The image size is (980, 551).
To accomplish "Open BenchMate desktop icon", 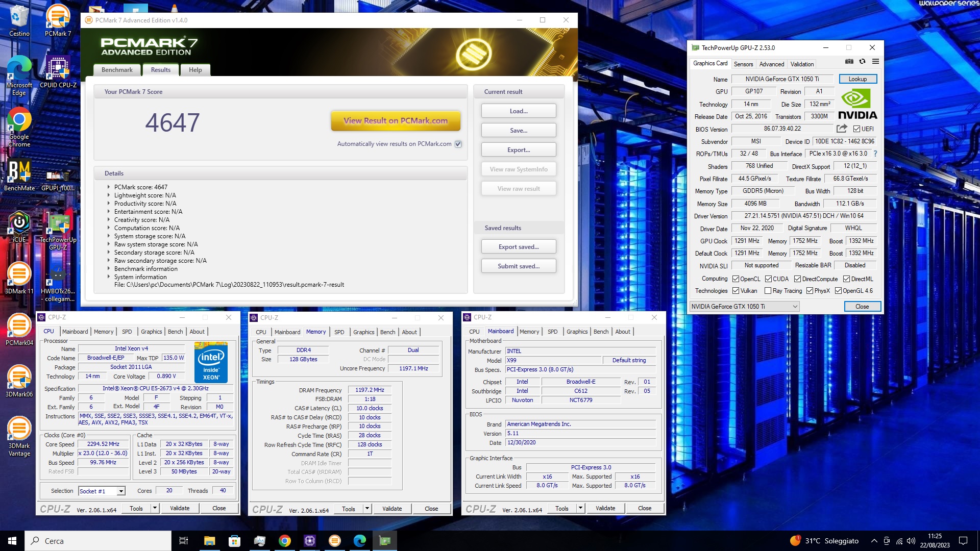I will point(19,176).
